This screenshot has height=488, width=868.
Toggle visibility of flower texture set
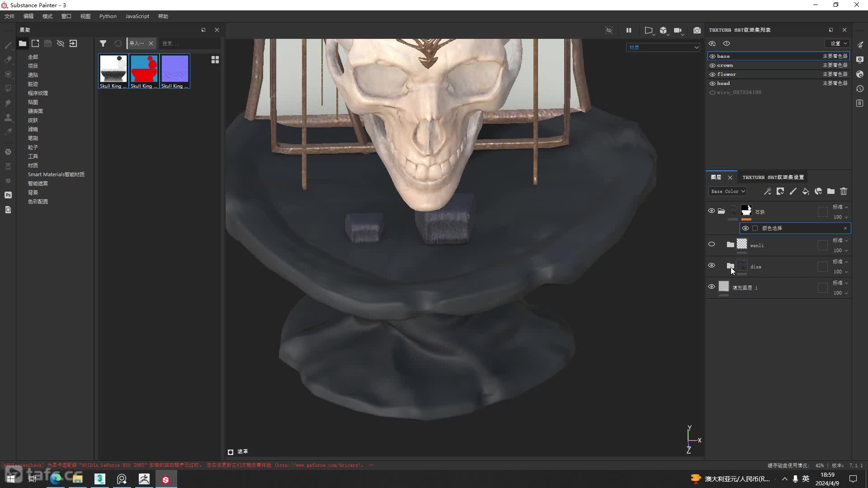(712, 75)
